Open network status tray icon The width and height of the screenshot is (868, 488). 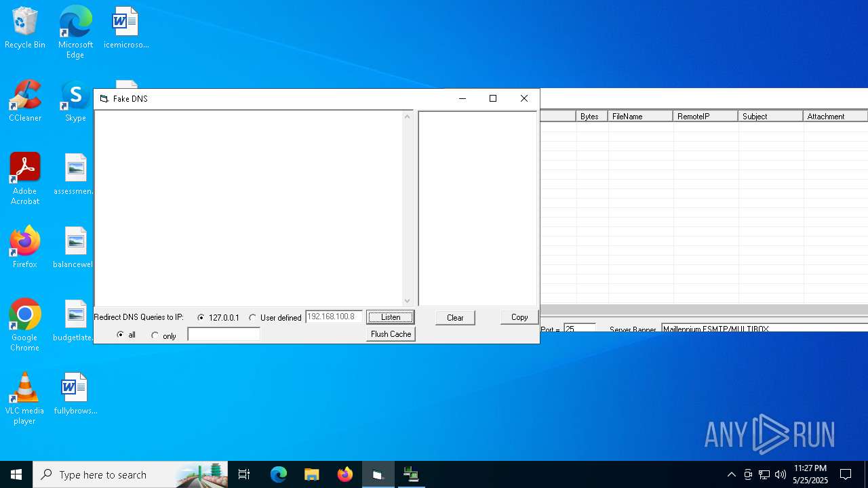pos(764,474)
